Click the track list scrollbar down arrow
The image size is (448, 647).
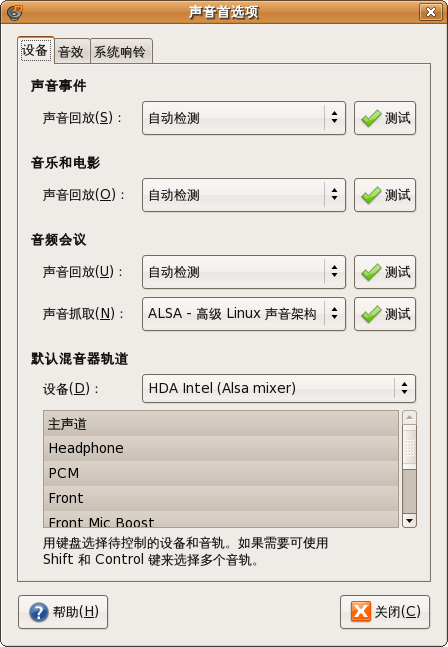409,521
